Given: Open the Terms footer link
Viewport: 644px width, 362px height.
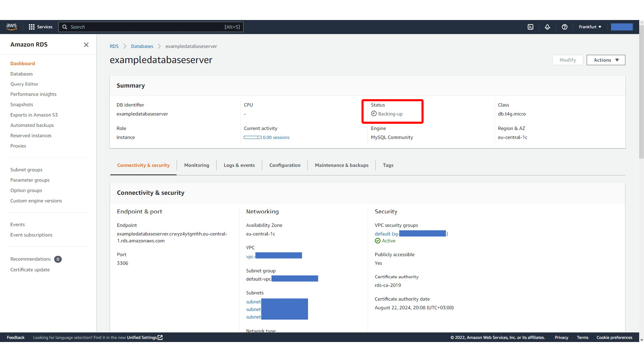Looking at the screenshot, I should tap(583, 338).
